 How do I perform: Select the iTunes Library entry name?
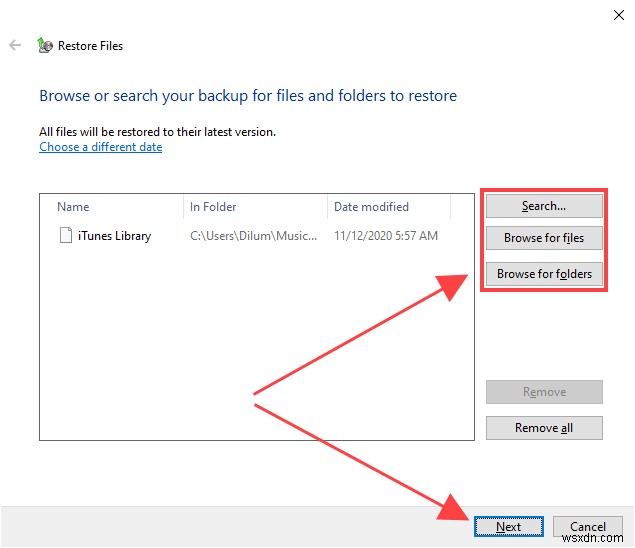[x=114, y=236]
